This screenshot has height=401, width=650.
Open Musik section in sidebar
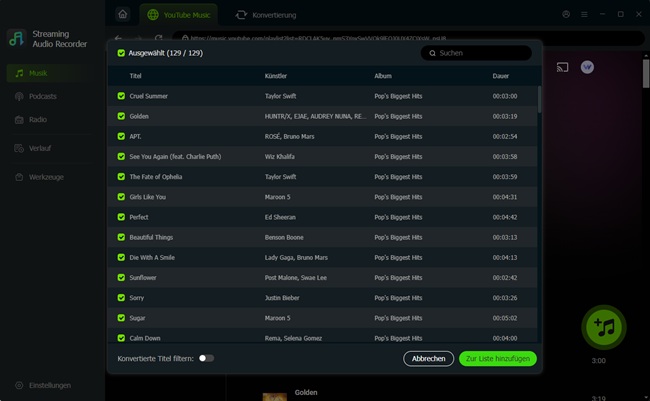pyautogui.click(x=50, y=73)
